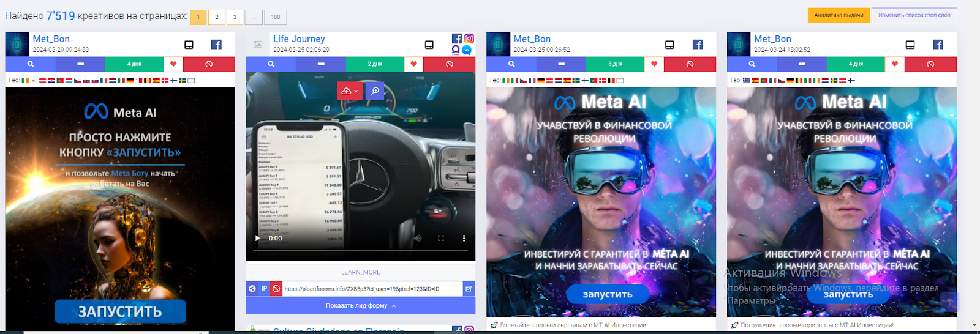Toggle heart on the Met_Bon card dated 2024-03-24
Screen dimensions: 980x334
pyautogui.click(x=894, y=64)
